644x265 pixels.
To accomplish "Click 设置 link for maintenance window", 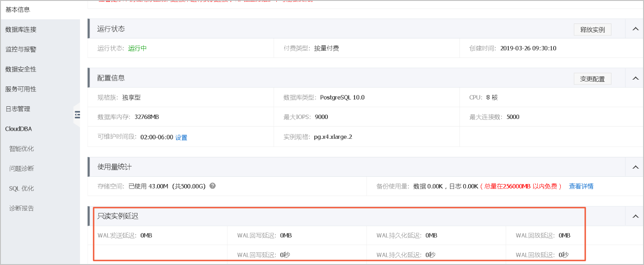I will (x=181, y=137).
